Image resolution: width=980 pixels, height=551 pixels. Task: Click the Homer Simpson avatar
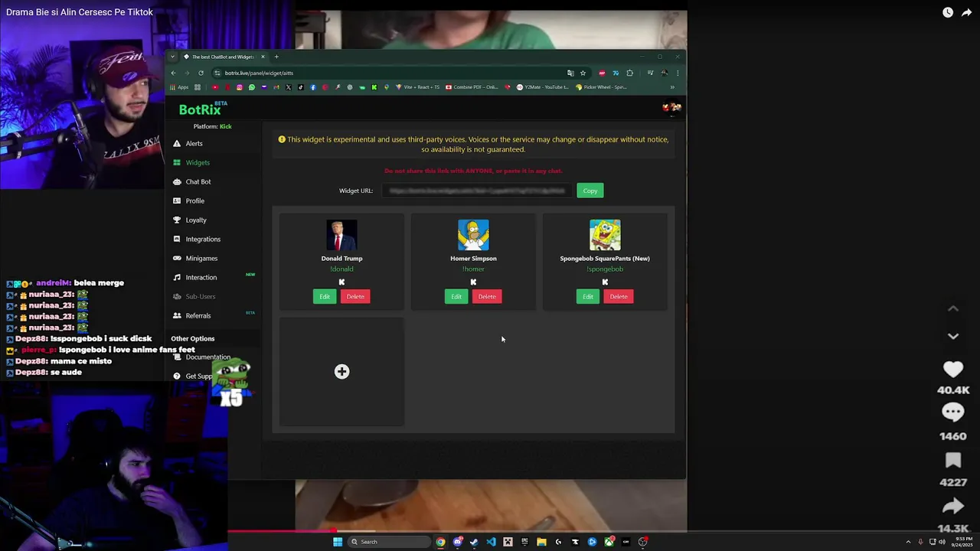(x=473, y=235)
